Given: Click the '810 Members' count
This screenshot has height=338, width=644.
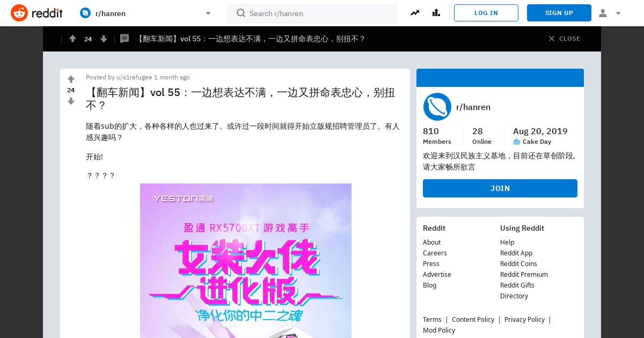Looking at the screenshot, I should (x=437, y=136).
